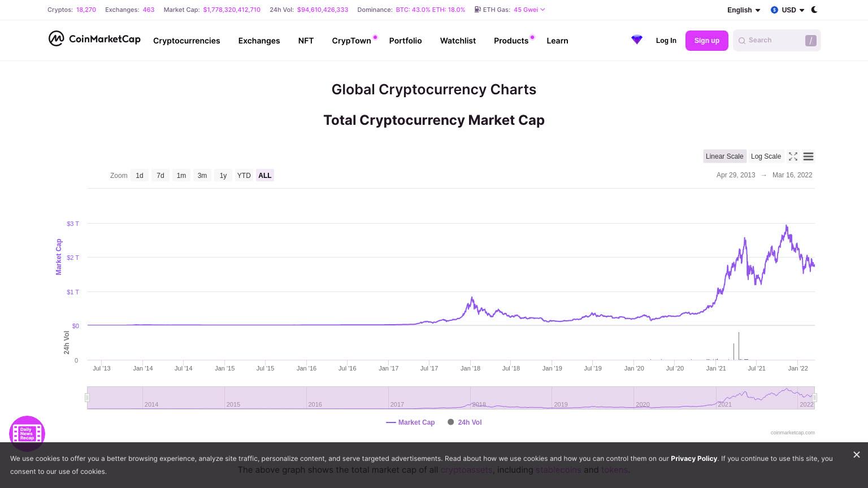Click the Mar 16, 2022 end date

[x=792, y=175]
